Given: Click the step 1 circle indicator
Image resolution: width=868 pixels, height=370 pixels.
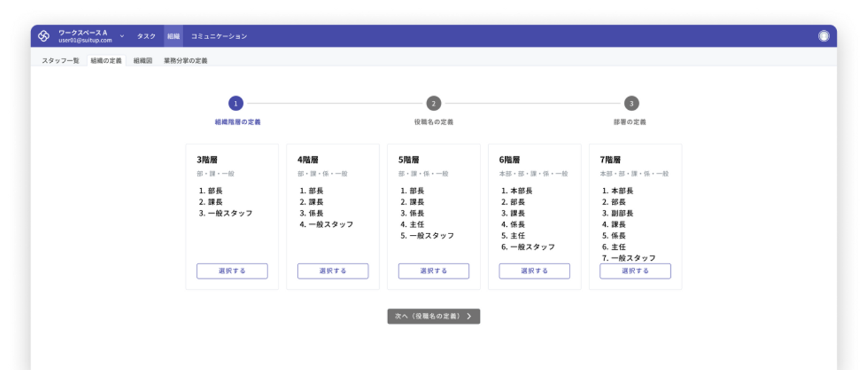Looking at the screenshot, I should coord(236,104).
